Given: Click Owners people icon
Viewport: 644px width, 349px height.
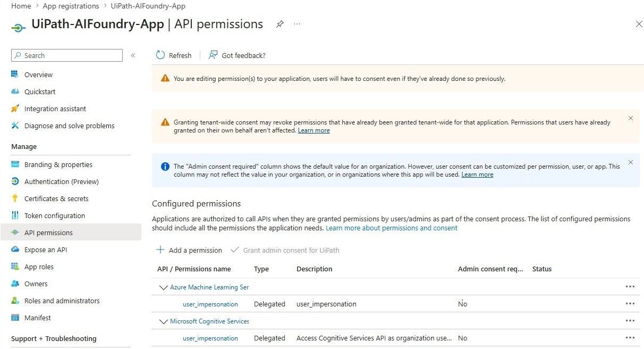Looking at the screenshot, I should 15,284.
